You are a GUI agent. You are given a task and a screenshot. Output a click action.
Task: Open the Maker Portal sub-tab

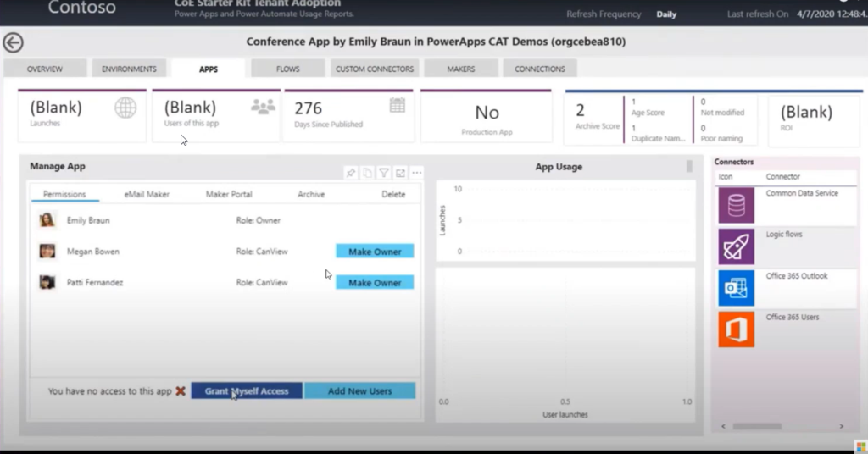[x=229, y=194]
